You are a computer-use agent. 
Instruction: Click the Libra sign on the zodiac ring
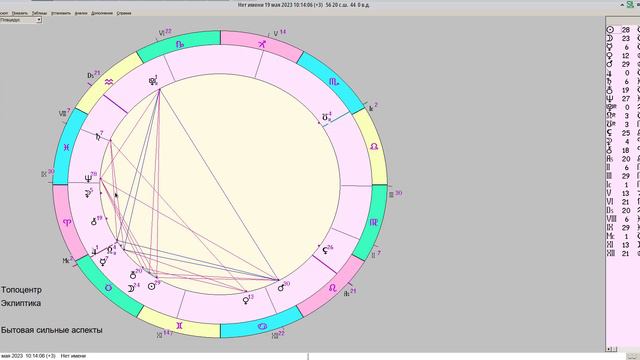[x=374, y=147]
